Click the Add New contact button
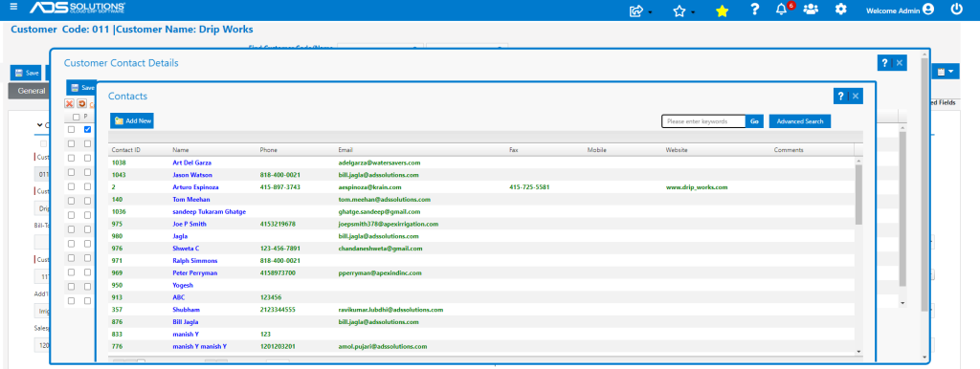The image size is (980, 369). (x=132, y=121)
